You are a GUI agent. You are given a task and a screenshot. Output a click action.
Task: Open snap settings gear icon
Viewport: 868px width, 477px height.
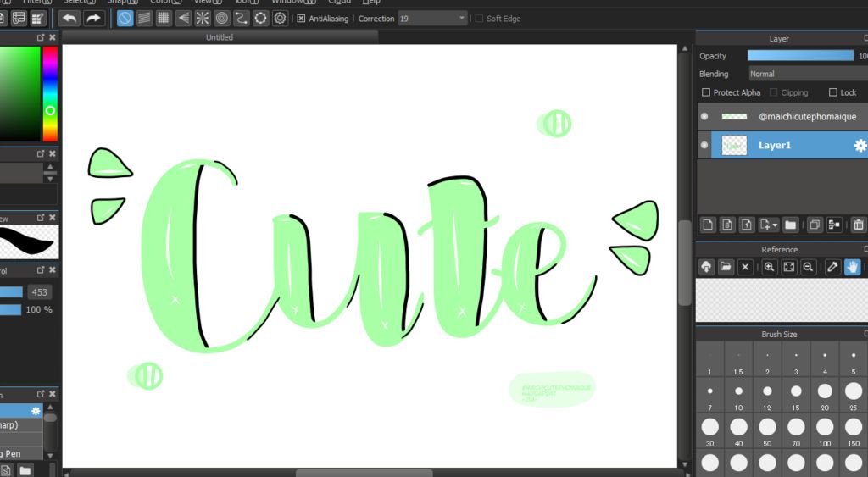tap(280, 19)
